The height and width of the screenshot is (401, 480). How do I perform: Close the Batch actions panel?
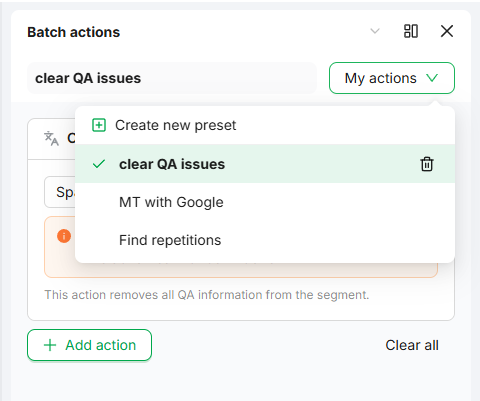point(447,31)
